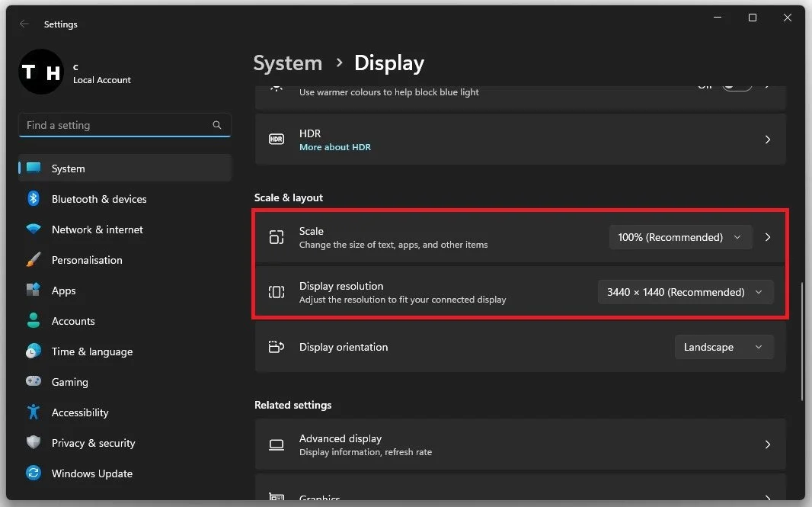Click the Display orientation icon

click(x=277, y=347)
